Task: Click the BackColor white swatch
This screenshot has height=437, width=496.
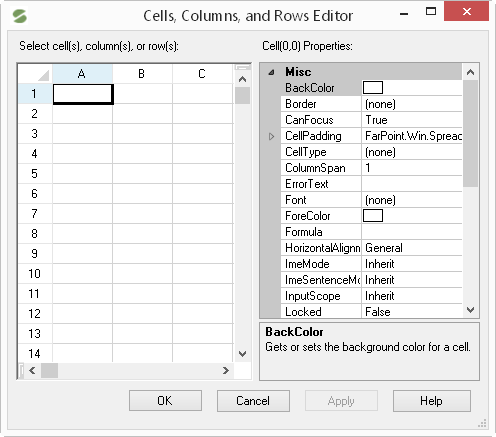Action: [x=373, y=88]
